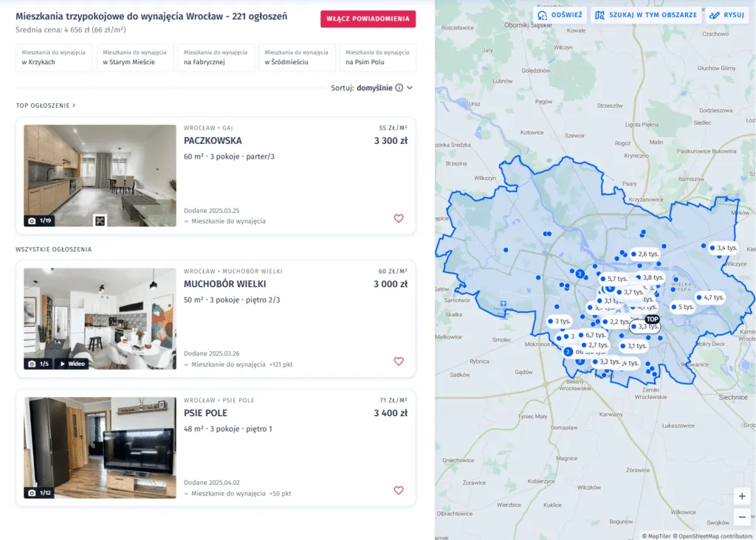This screenshot has height=540, width=756.
Task: Click the 6,7 tys. map price marker
Action: [x=592, y=335]
